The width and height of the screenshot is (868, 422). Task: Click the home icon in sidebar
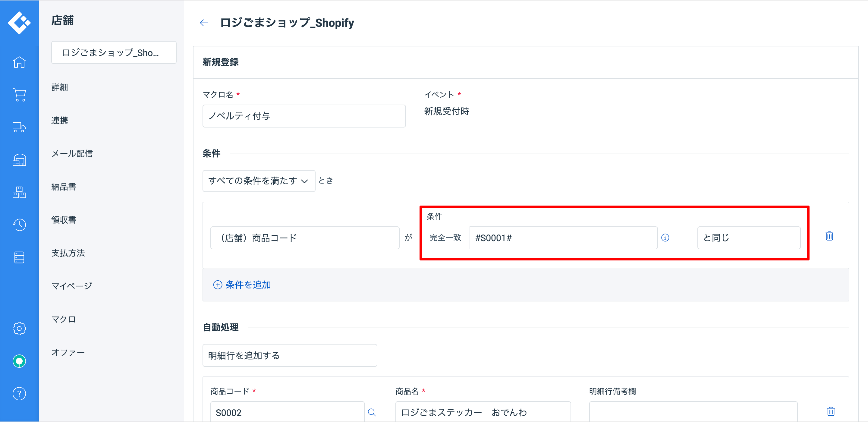click(x=19, y=62)
